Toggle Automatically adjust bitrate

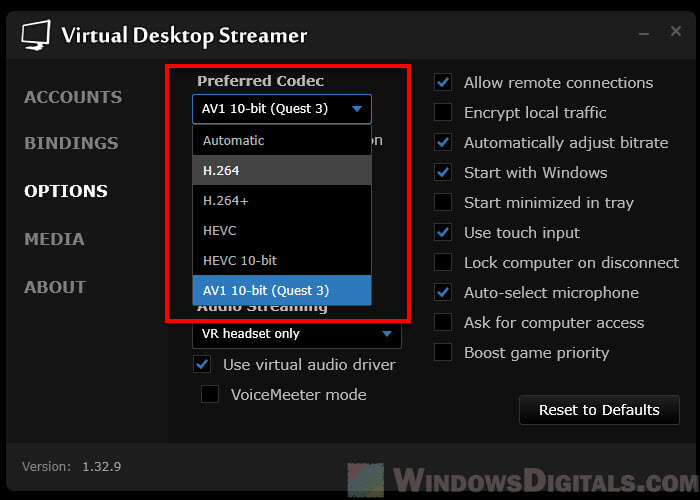coord(443,143)
